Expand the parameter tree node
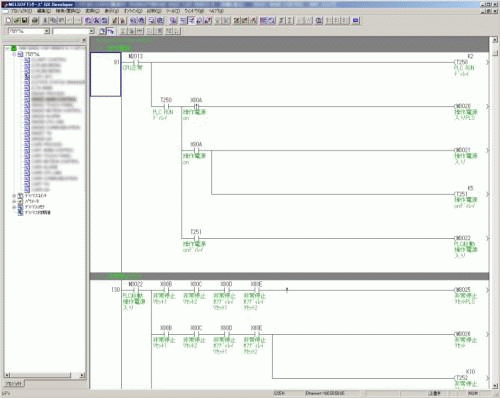 14,201
